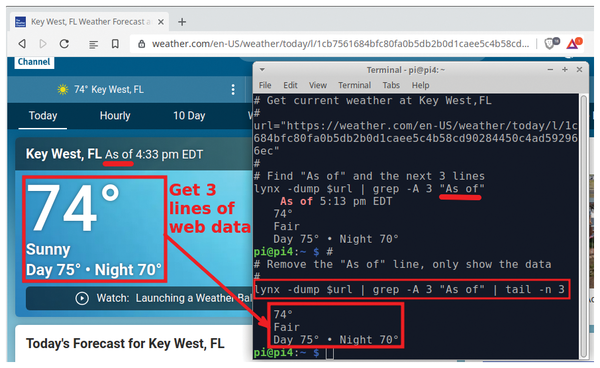Screen dimensions: 600x368
Task: Close the Terminal pi@pi4 window
Action: 579,70
